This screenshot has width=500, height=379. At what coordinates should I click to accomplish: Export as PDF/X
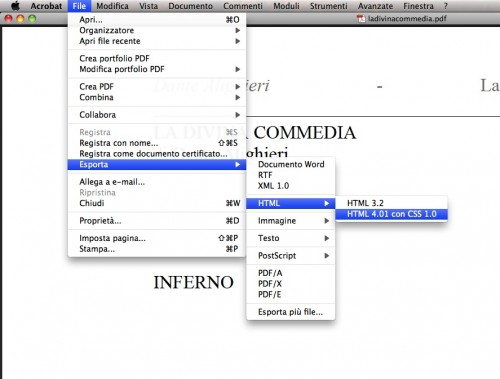tap(291, 284)
